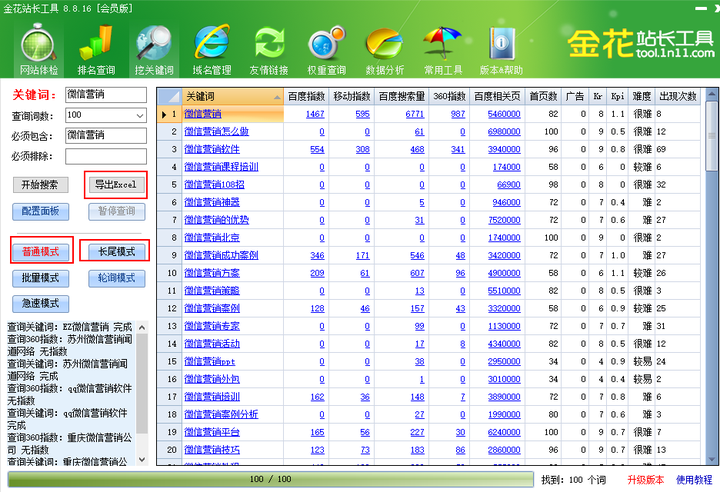The width and height of the screenshot is (720, 492).
Task: Click the empty 必须排除 input field
Action: tap(106, 156)
